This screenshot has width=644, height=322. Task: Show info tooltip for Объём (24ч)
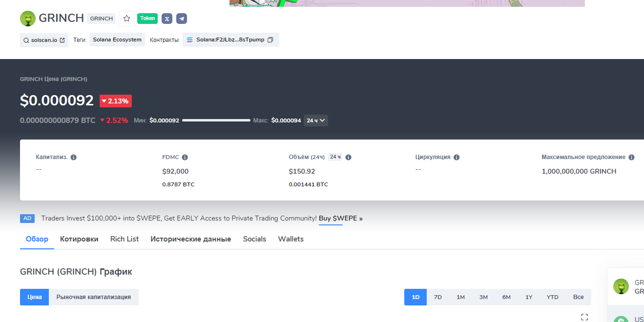click(349, 158)
